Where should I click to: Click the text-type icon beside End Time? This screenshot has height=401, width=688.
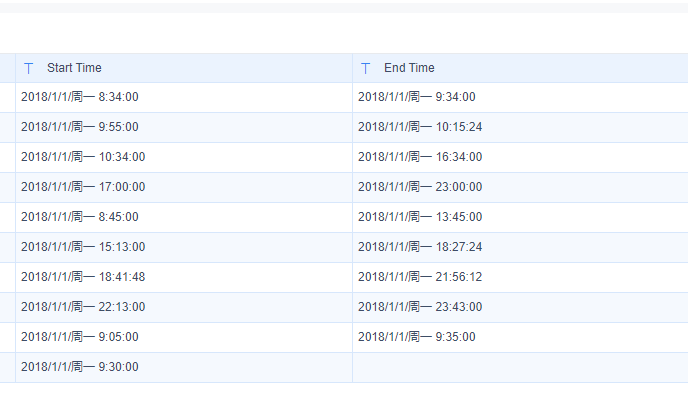tap(366, 68)
